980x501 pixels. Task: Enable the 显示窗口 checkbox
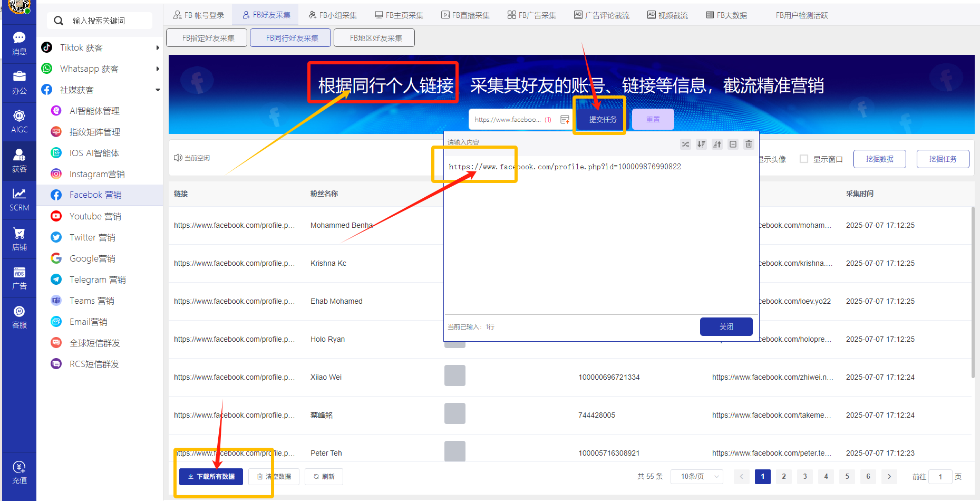tap(803, 159)
